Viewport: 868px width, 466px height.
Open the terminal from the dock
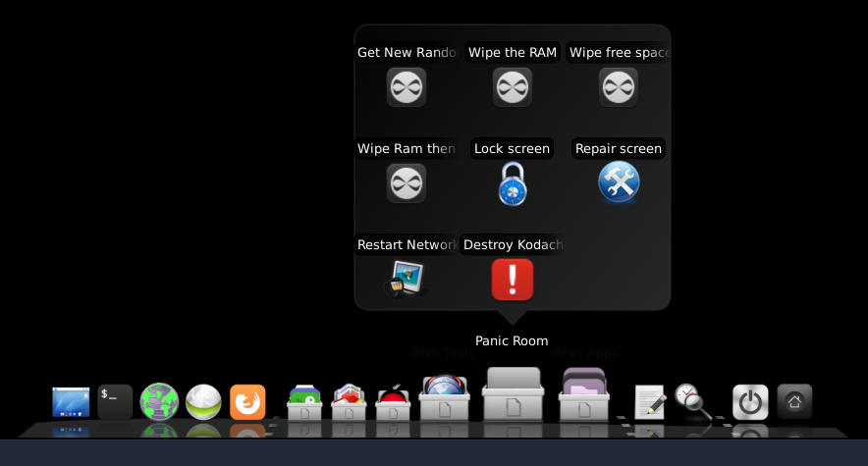pos(115,401)
